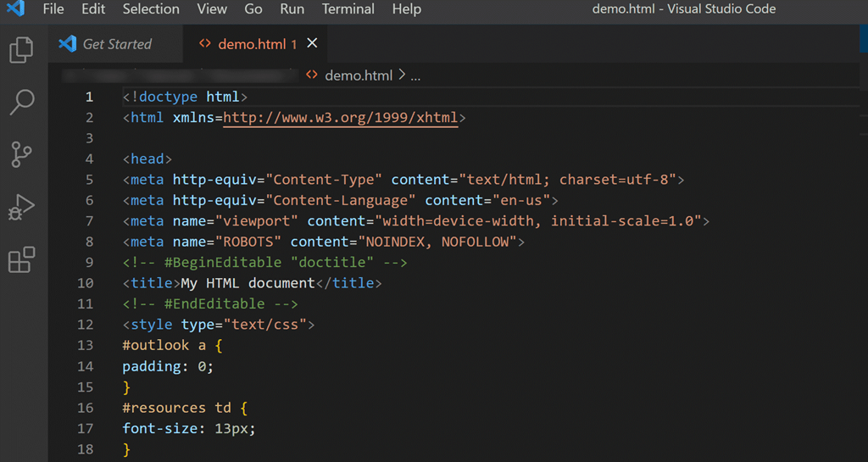This screenshot has height=462, width=868.
Task: Open the Search view in the activity bar
Action: (x=21, y=102)
